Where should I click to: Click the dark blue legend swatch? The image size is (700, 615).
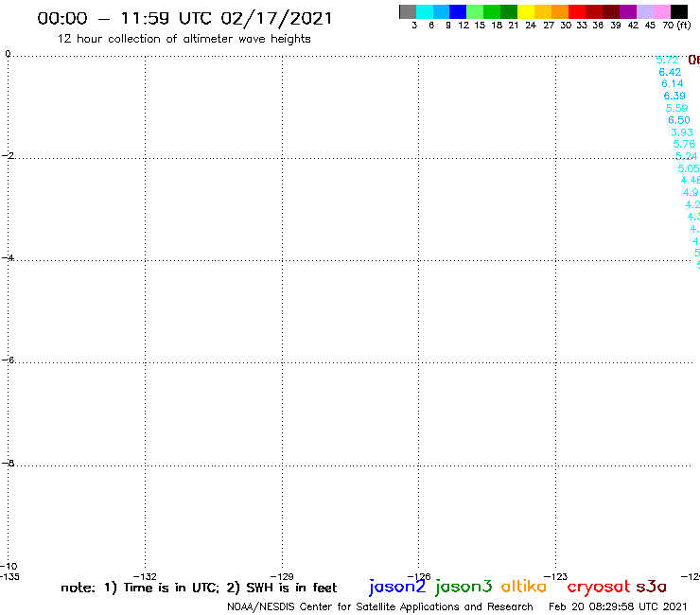point(458,11)
